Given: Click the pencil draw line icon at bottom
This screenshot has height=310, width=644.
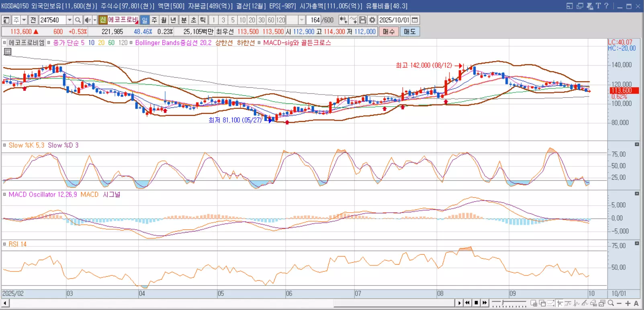Looking at the screenshot, I should pyautogui.click(x=585, y=303).
